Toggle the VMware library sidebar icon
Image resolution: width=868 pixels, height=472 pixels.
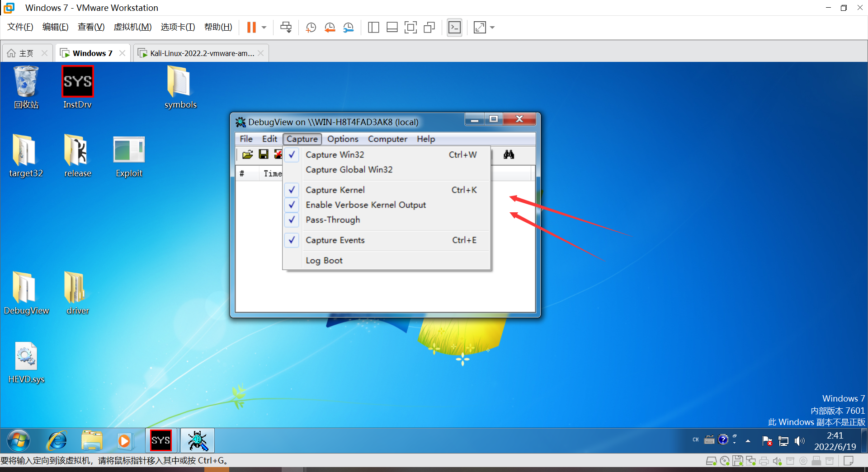click(373, 28)
